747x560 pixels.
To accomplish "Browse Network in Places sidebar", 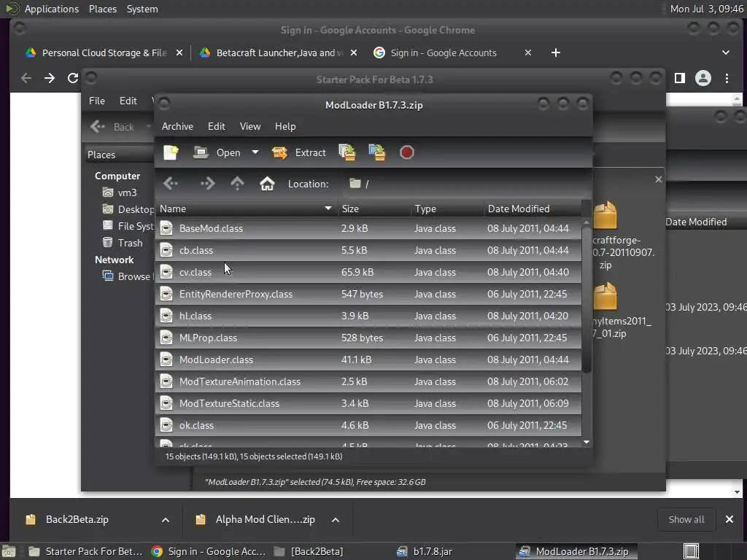I will [128, 276].
